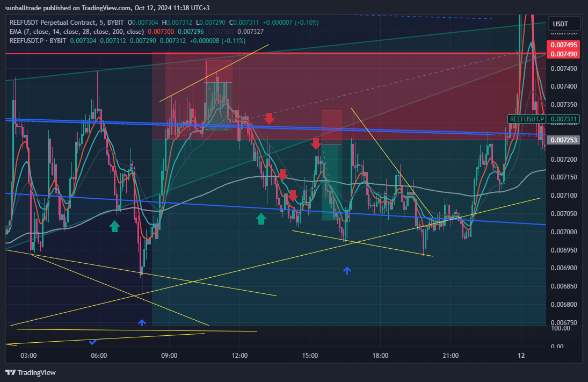Click the C0.007311 close value in top legend
The image size is (588, 382).
pyautogui.click(x=244, y=23)
